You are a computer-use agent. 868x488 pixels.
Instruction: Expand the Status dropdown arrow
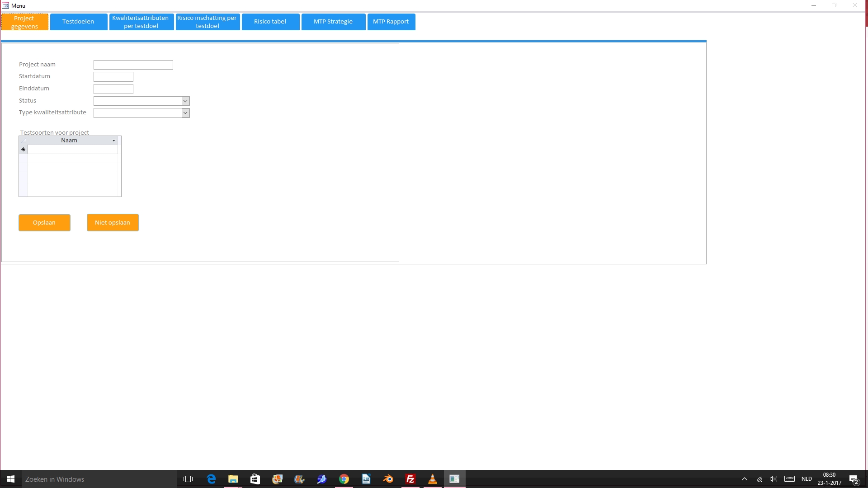185,101
